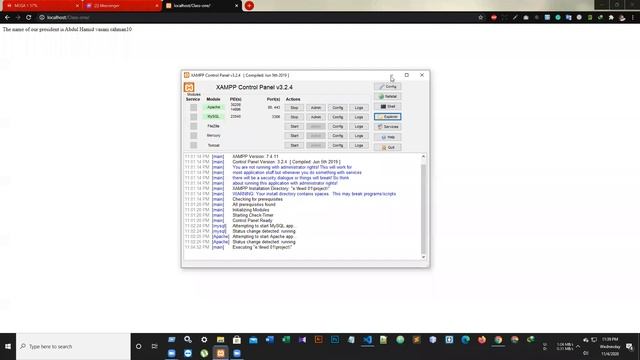Open a new browser tab
The image size is (640, 360).
(249, 6)
